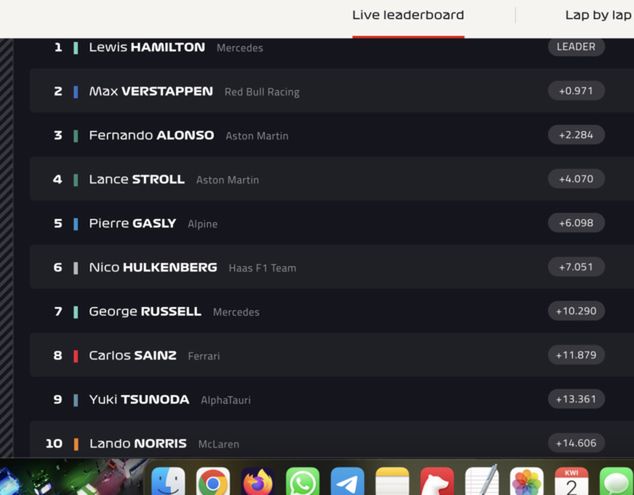Open WhatsApp from the dock
Screen dimensions: 634x495
pos(302,482)
